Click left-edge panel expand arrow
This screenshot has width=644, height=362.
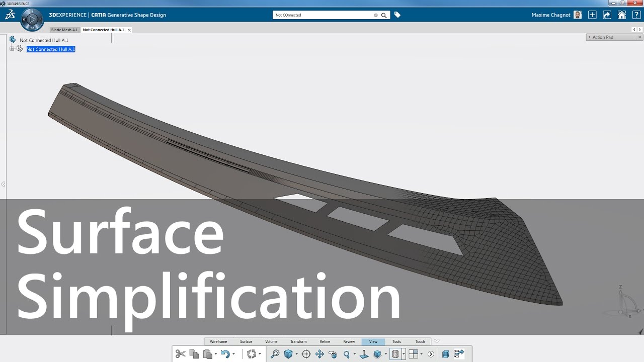pos(3,185)
